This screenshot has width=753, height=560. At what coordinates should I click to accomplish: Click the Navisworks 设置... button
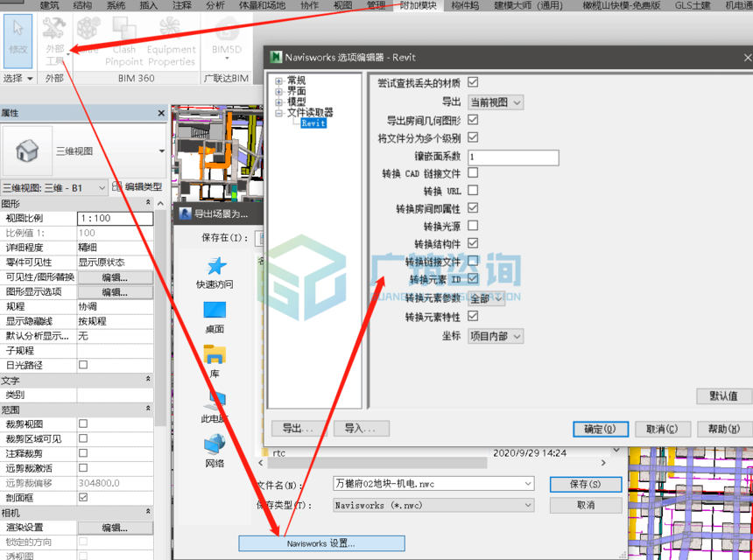click(321, 543)
